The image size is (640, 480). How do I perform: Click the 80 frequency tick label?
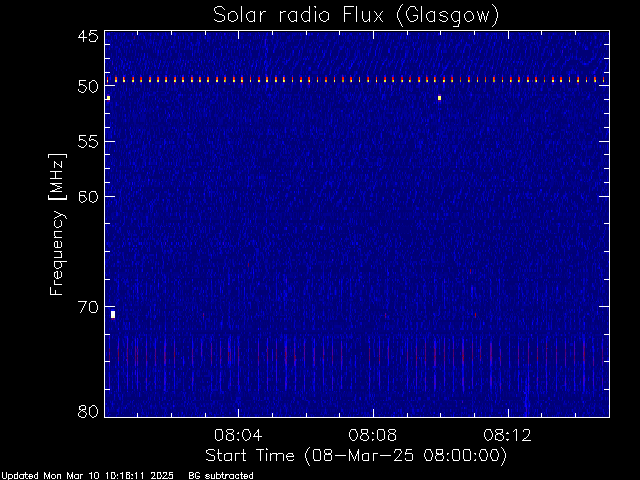pos(88,411)
